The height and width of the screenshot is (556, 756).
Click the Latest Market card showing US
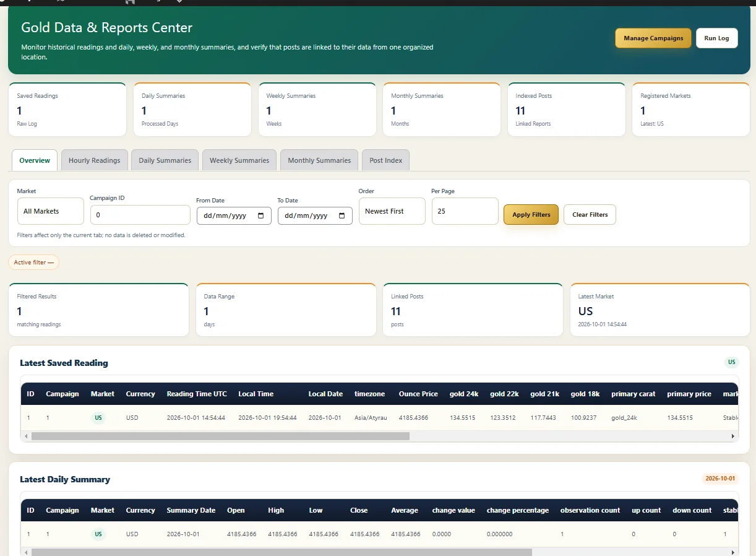point(660,310)
